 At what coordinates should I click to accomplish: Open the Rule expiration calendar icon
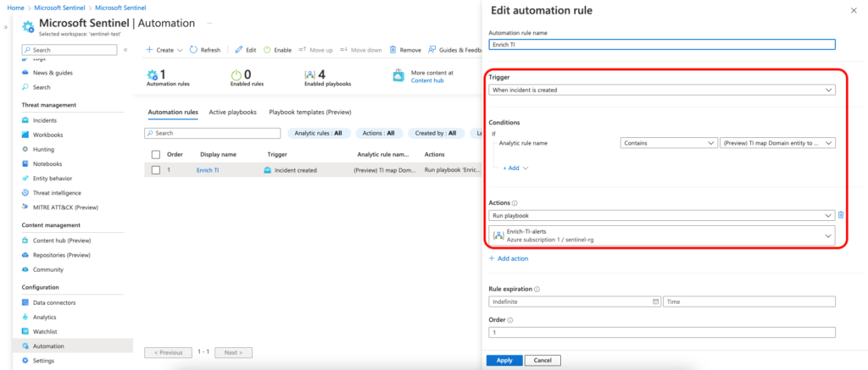pyautogui.click(x=655, y=302)
